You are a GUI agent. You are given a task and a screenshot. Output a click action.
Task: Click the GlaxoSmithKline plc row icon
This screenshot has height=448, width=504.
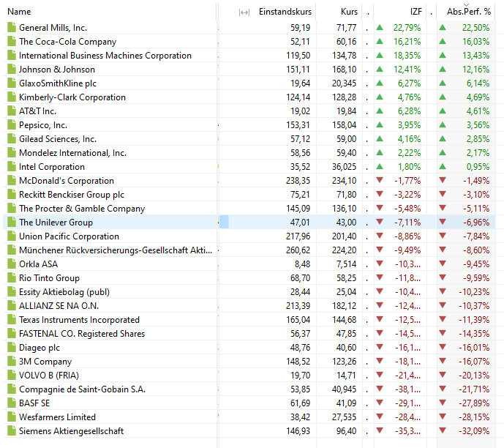tap(12, 83)
